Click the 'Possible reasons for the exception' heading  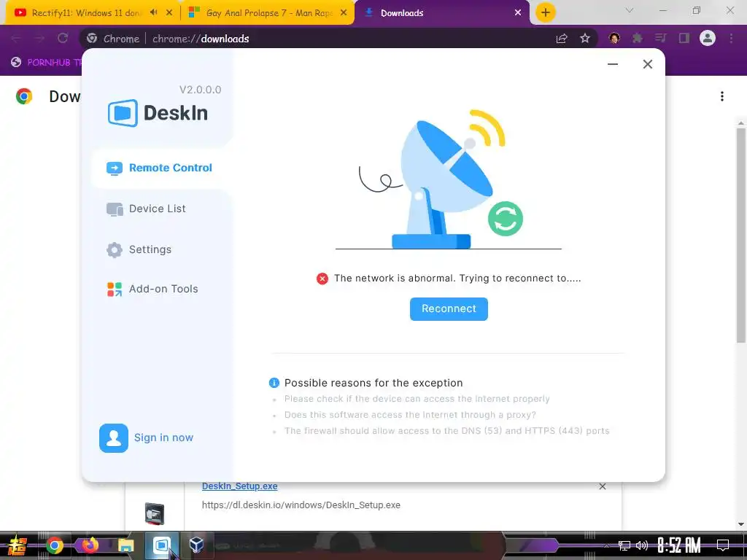click(373, 383)
